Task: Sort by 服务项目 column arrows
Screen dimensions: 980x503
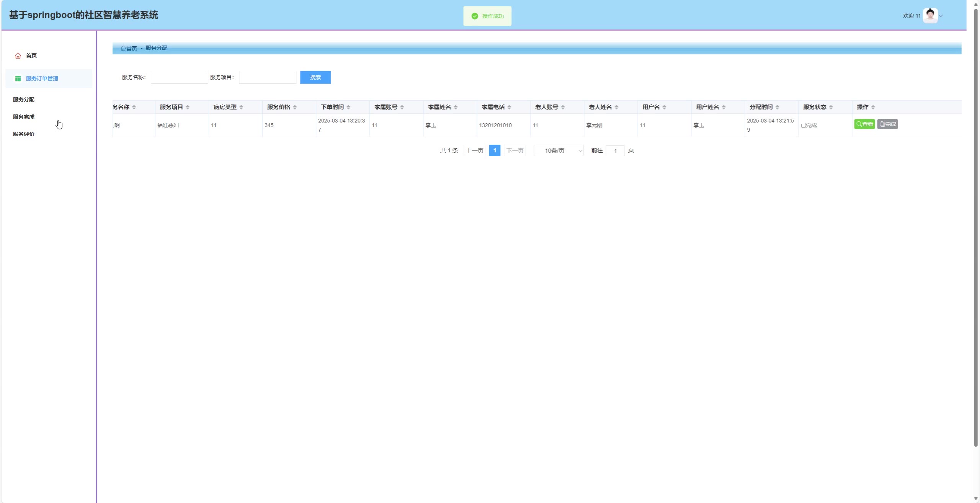Action: pyautogui.click(x=188, y=107)
